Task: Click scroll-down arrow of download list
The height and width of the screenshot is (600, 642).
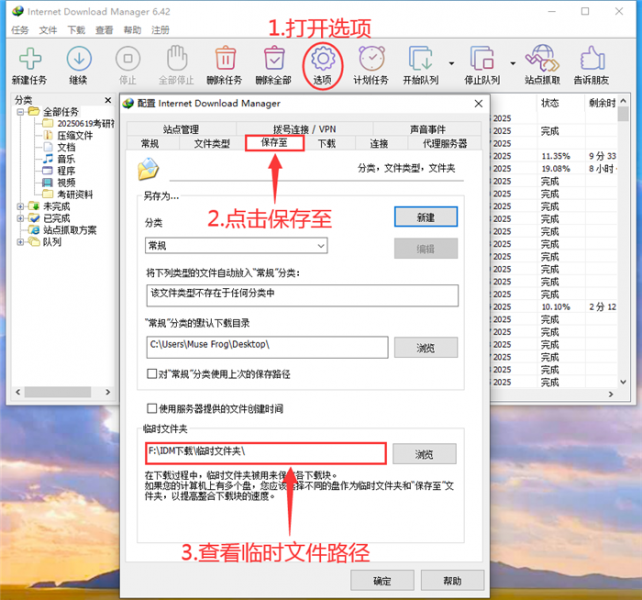Action: tap(623, 382)
